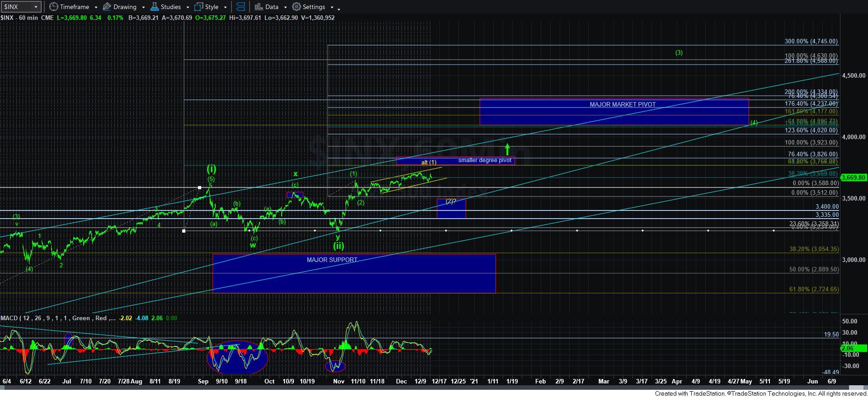Click the 3,335.00 horizontal level label
868x397 pixels.
tap(827, 215)
